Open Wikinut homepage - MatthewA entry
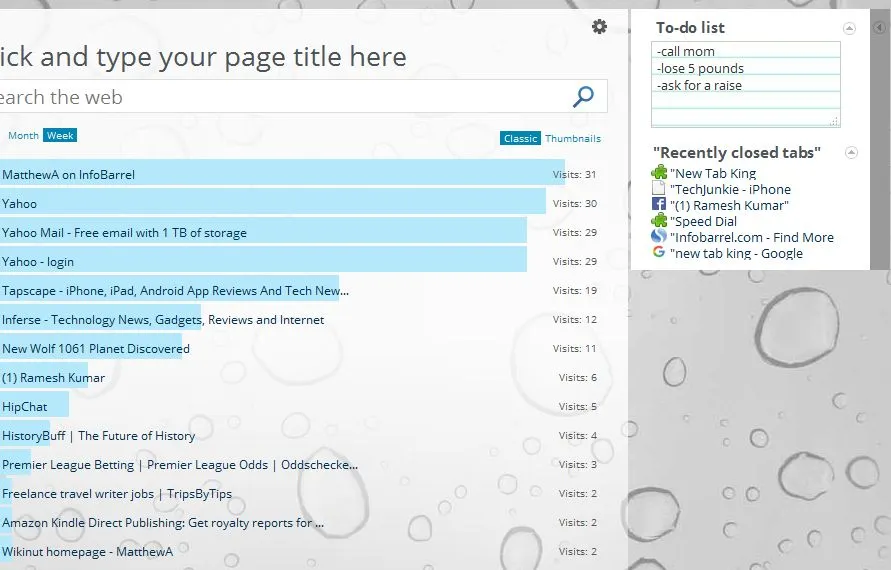891x570 pixels. 88,551
